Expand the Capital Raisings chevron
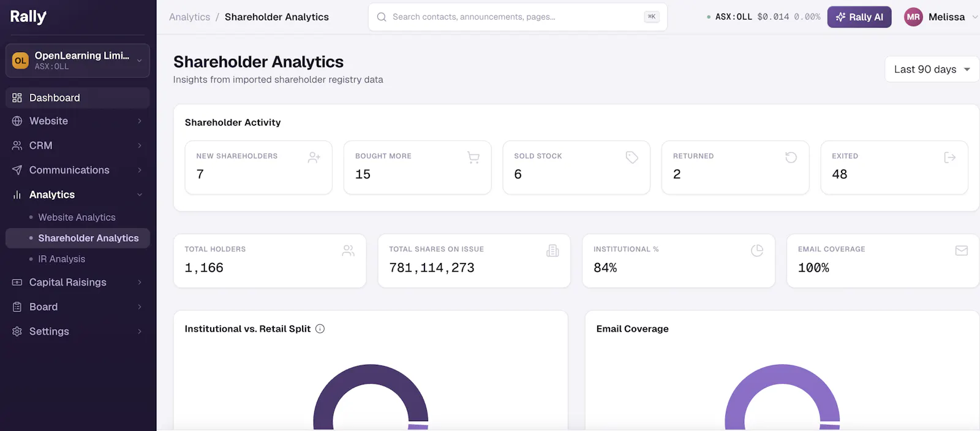 (x=140, y=282)
